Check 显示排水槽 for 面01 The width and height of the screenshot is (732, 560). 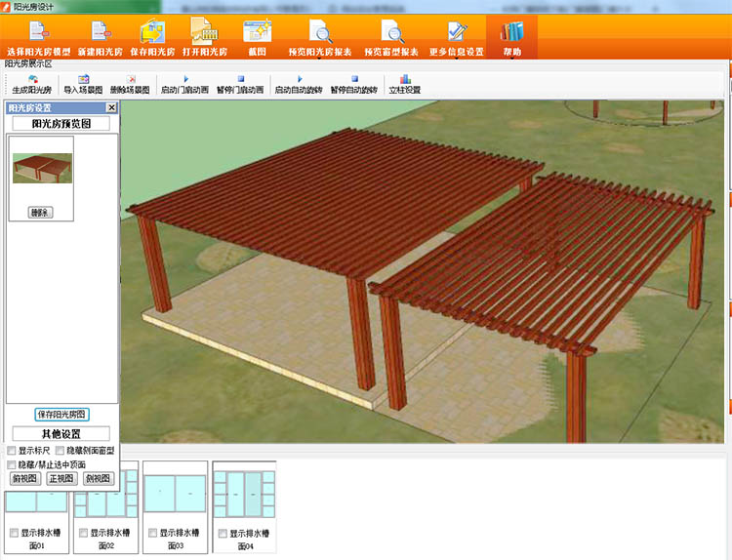pos(14,533)
